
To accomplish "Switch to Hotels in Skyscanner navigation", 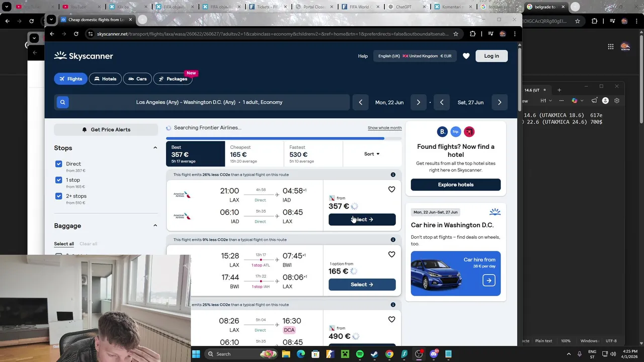I will click(x=105, y=79).
